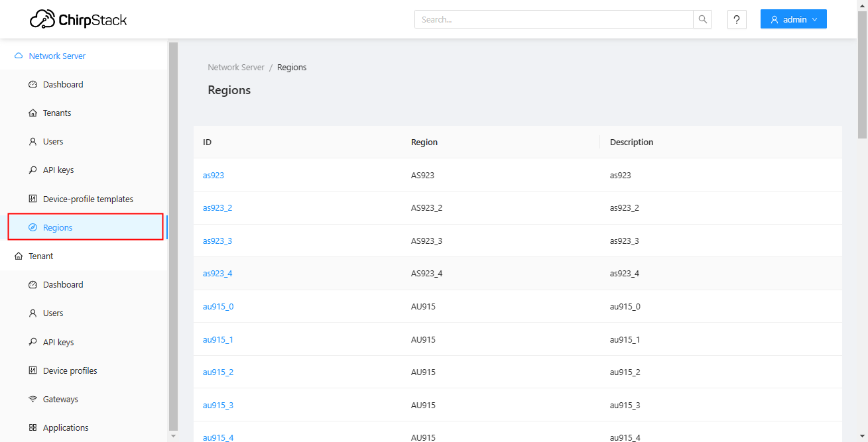Expand the admin user dropdown

point(793,20)
